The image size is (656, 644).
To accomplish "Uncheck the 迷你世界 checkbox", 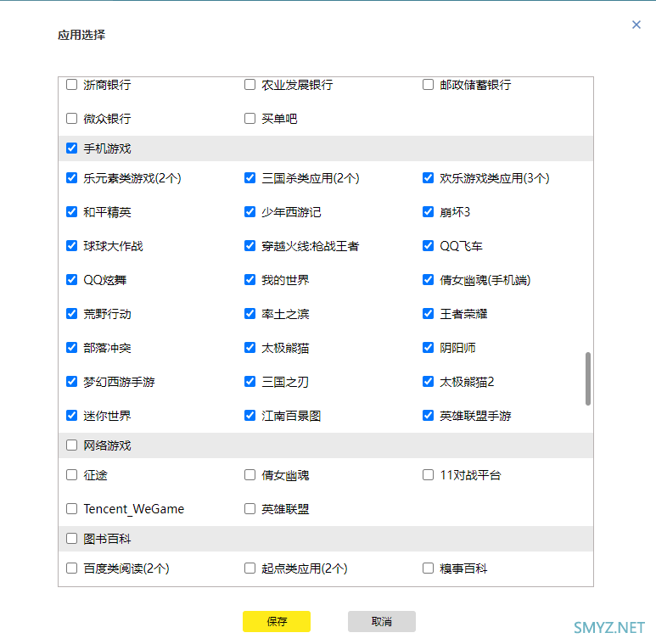I will pos(71,415).
